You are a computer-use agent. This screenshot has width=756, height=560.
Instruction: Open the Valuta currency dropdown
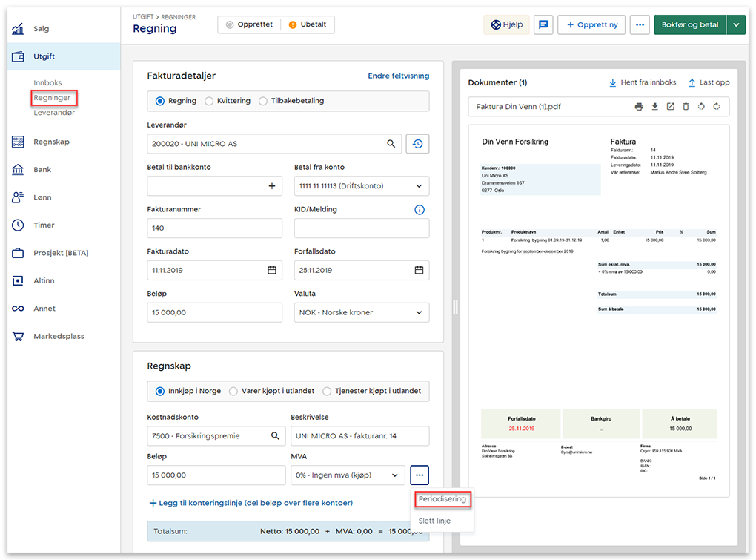click(x=419, y=312)
